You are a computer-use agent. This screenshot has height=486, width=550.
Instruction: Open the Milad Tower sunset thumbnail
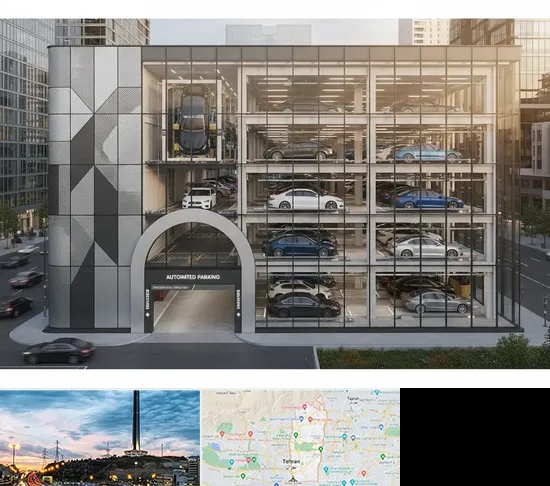click(100, 438)
